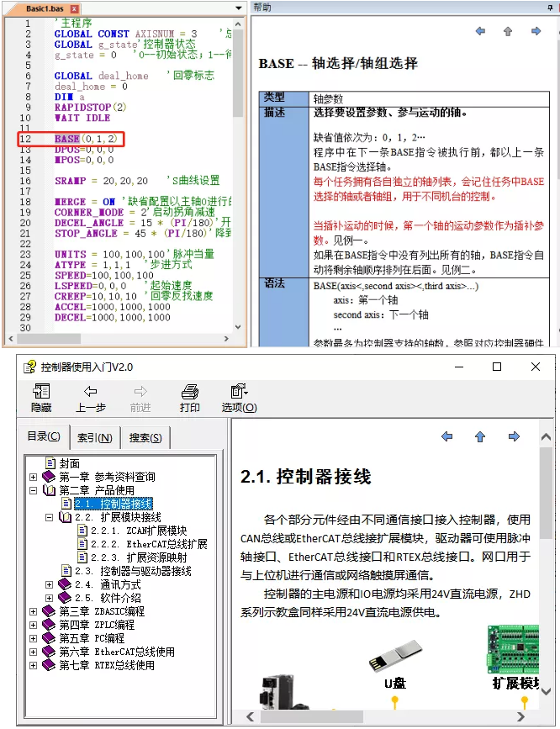Click the MERGE = ON code line
Viewport: 560px width, 729px height.
pyautogui.click(x=85, y=202)
